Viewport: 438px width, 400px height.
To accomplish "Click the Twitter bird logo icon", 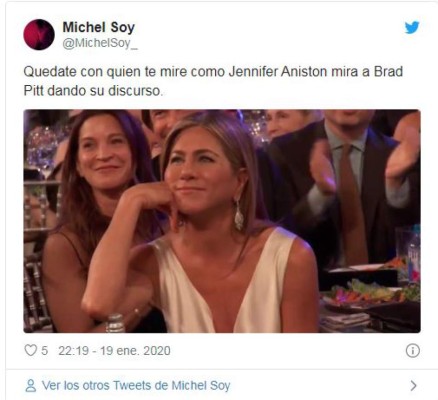I will coord(412,28).
